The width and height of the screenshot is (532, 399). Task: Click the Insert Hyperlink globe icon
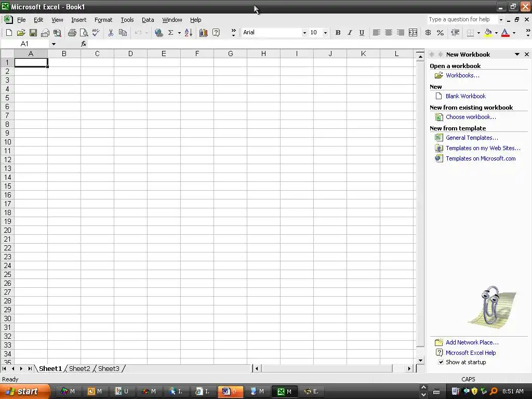point(158,33)
